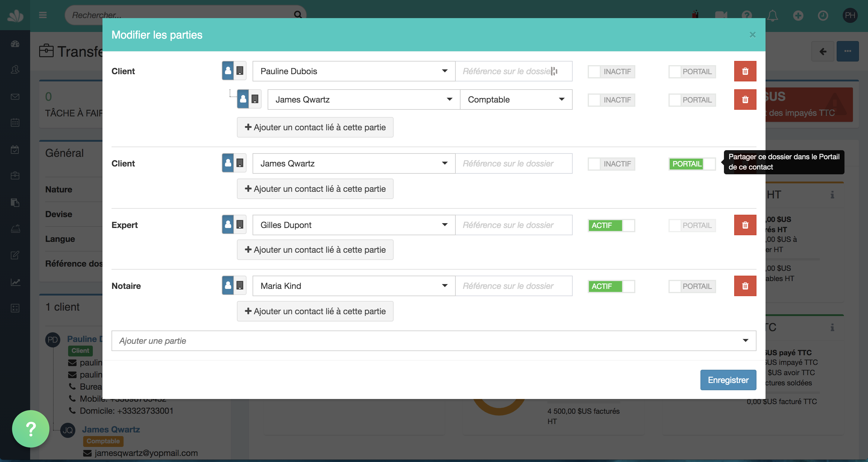
Task: Open contacts from sidebar person icon
Action: point(15,70)
